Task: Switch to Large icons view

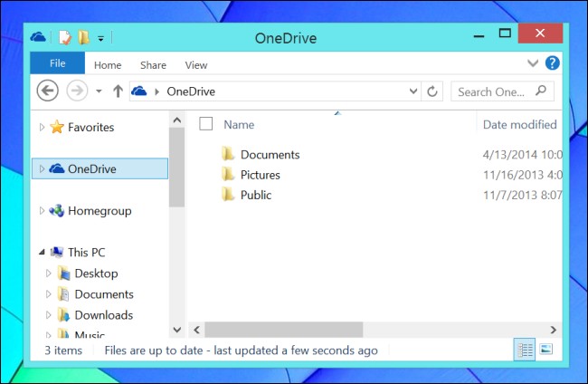Action: [546, 349]
